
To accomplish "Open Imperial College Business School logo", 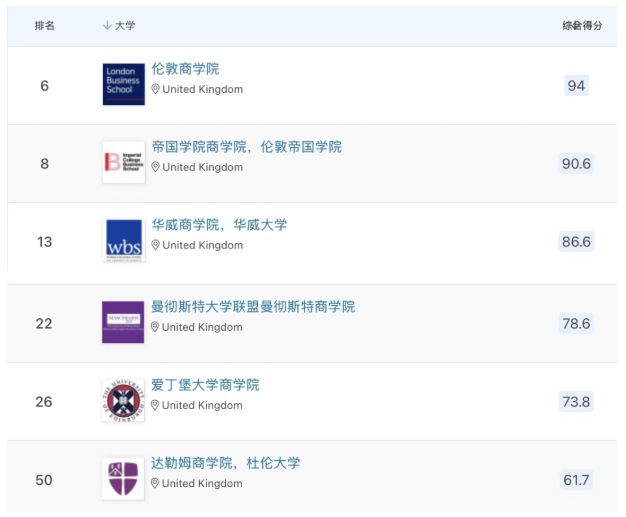I will pos(124,162).
